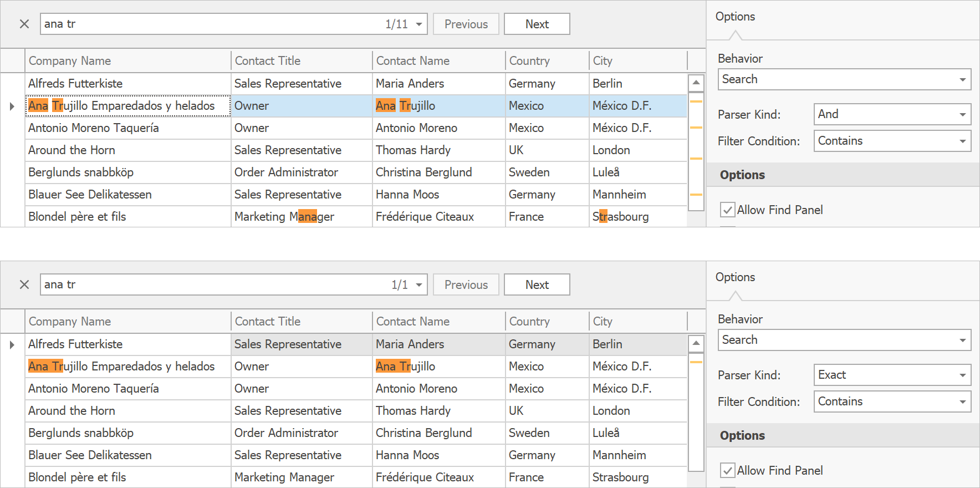
Task: Open Parser Kind dropdown showing And
Action: (963, 114)
